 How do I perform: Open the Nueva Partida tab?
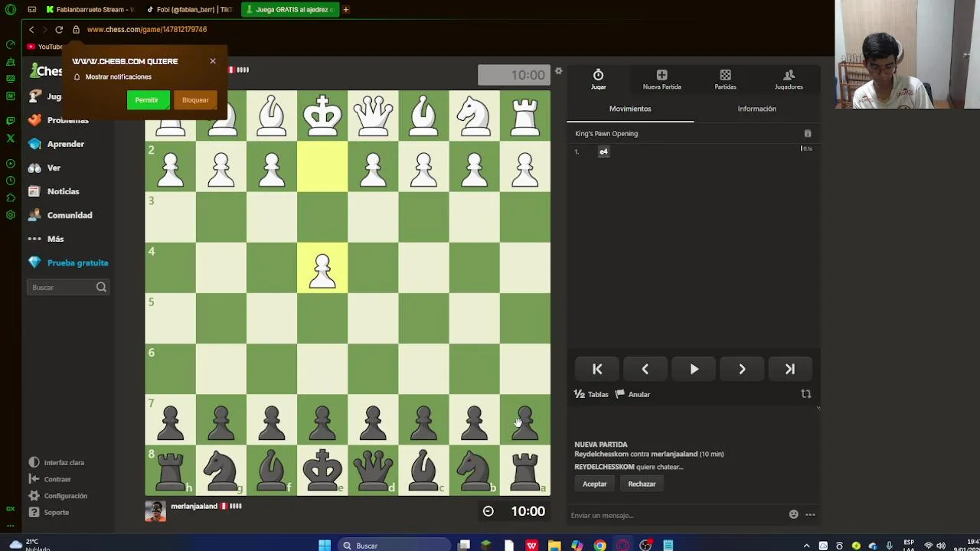tap(661, 79)
